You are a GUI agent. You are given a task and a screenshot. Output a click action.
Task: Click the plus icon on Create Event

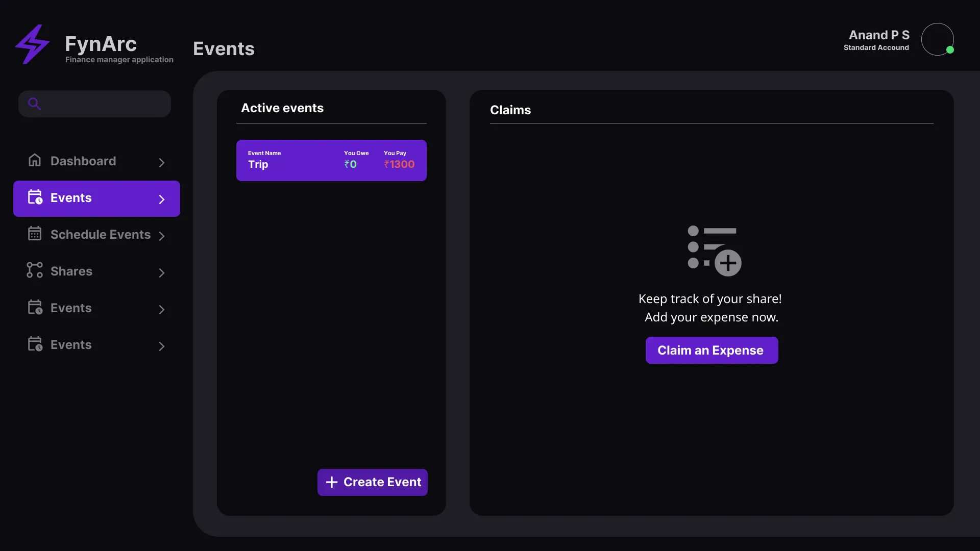pyautogui.click(x=332, y=482)
